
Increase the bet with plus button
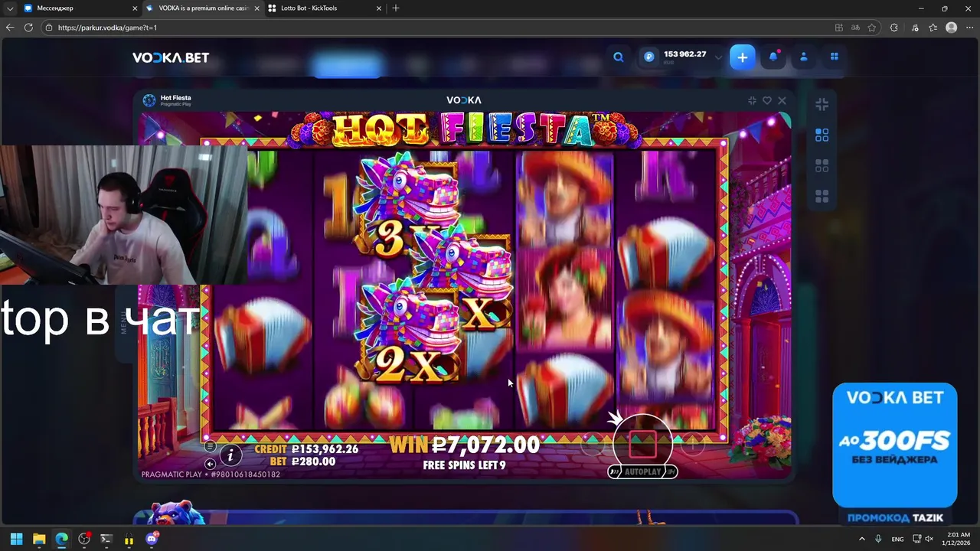[x=692, y=444]
